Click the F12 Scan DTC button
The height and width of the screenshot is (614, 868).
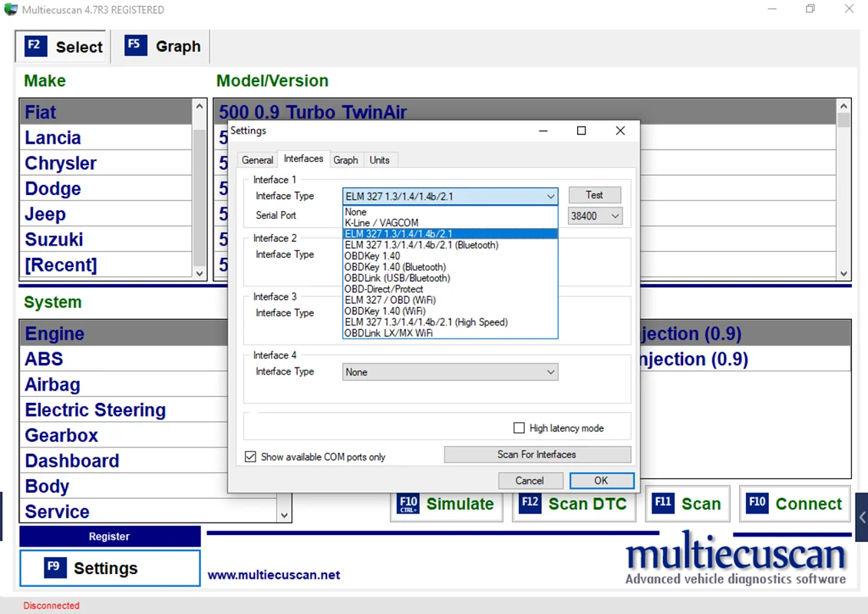point(573,503)
